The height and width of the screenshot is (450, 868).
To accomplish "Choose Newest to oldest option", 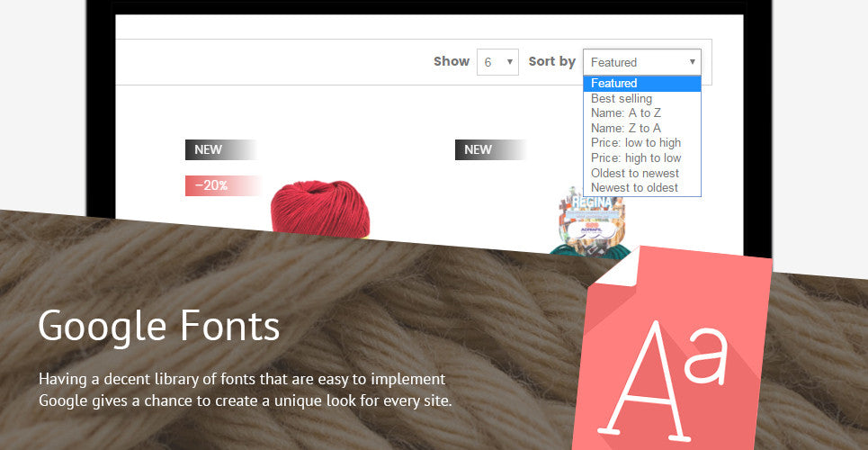I will pos(641,188).
